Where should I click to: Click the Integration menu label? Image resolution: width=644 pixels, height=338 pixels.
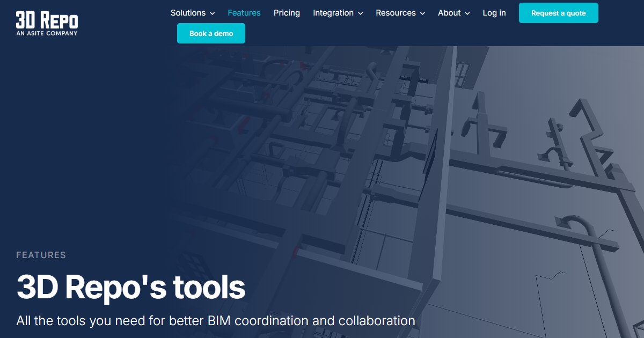point(333,12)
